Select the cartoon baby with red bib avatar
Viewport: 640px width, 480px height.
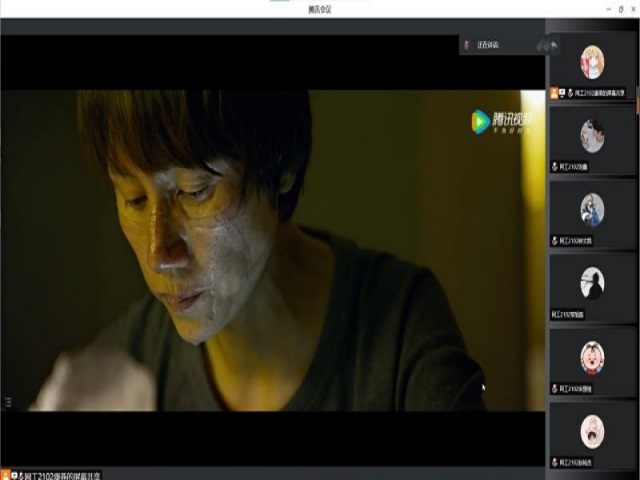[x=592, y=357]
